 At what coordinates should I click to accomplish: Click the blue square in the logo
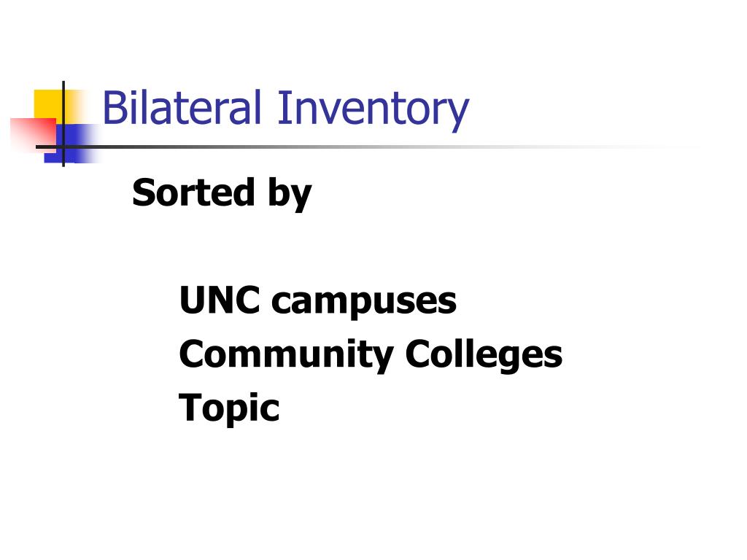coord(71,144)
